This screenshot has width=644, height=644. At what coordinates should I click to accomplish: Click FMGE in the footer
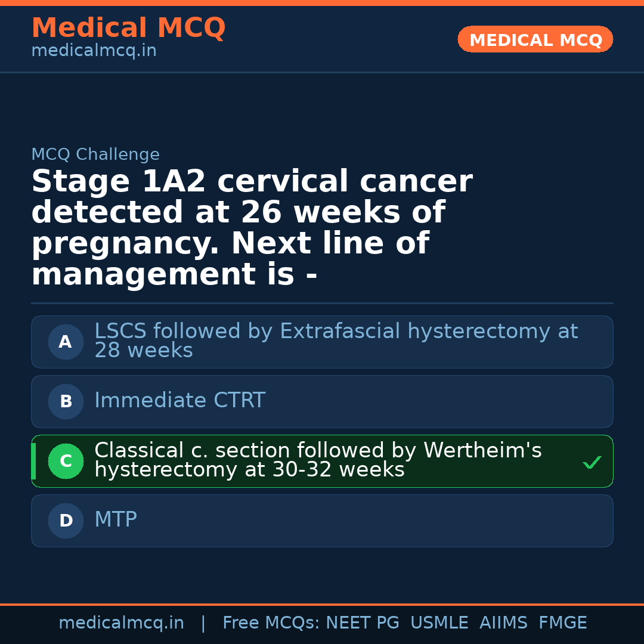tap(562, 623)
